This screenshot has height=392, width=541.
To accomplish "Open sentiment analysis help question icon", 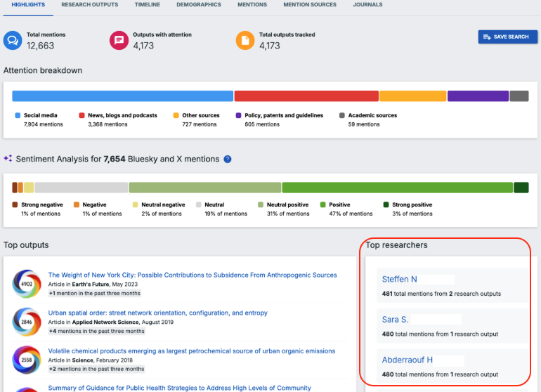I will tap(228, 159).
